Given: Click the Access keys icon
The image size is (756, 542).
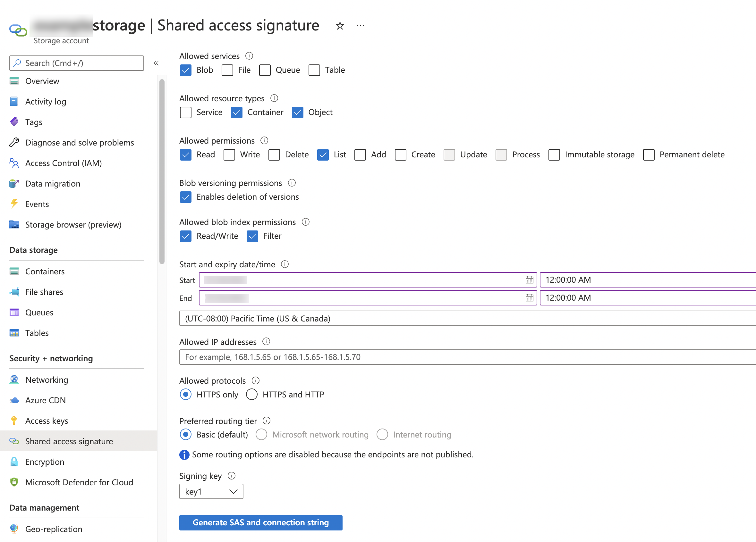Looking at the screenshot, I should tap(14, 421).
